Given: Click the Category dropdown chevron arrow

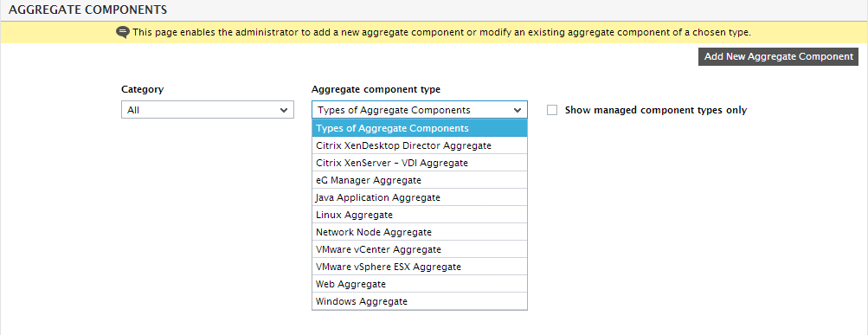Looking at the screenshot, I should click(284, 110).
